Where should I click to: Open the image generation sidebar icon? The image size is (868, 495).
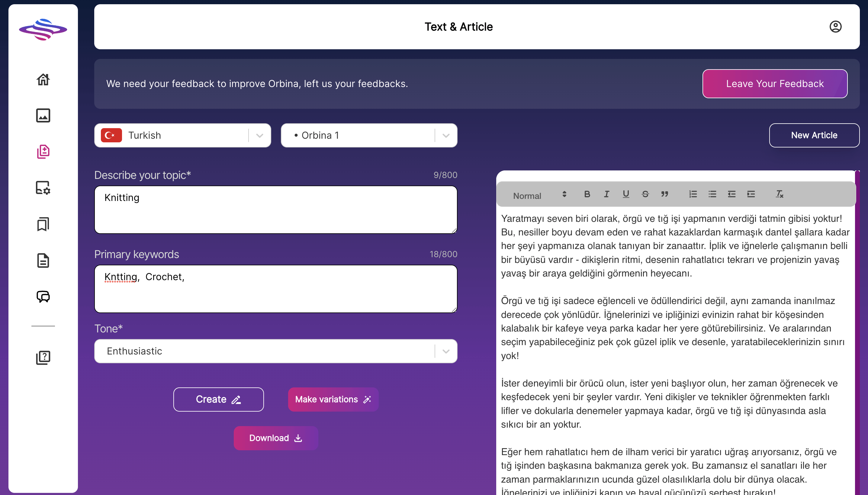(x=43, y=115)
